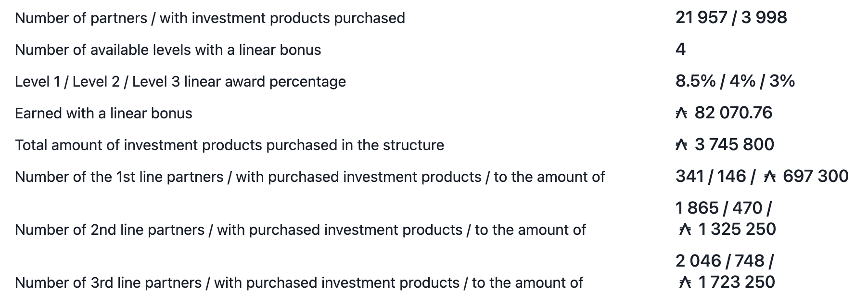Click the currency symbol before 1 723 250
Viewport: 868px width, 307px height.
click(685, 282)
